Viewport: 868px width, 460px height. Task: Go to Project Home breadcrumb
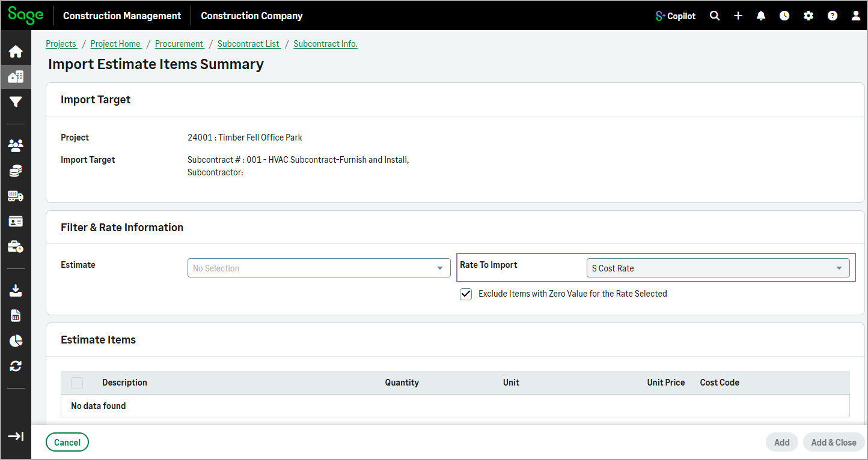click(x=116, y=44)
